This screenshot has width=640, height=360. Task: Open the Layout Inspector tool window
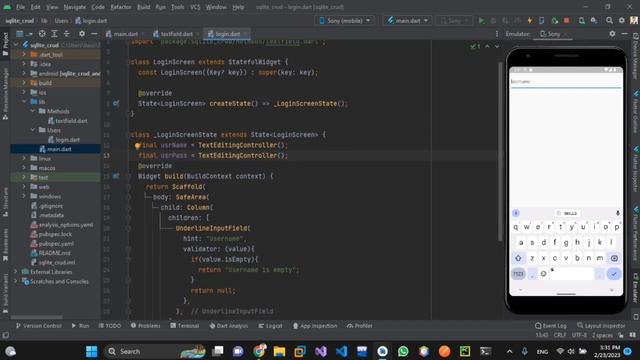(601, 326)
